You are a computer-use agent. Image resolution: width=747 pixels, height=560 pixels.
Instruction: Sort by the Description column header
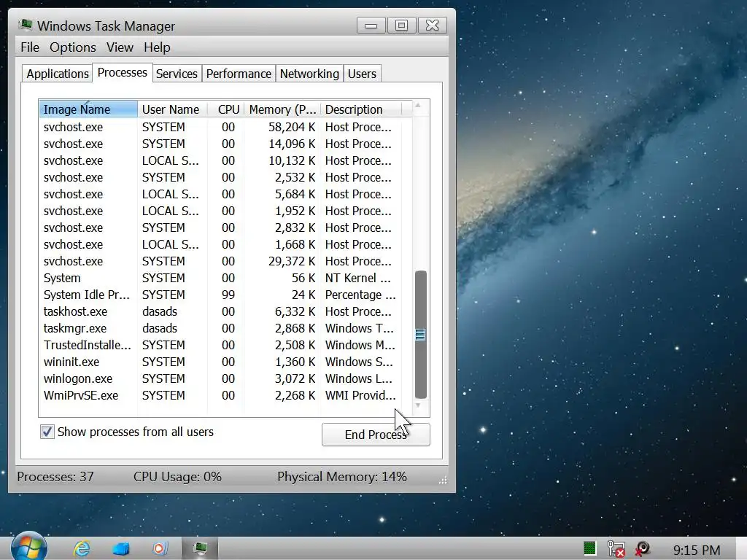coord(361,109)
